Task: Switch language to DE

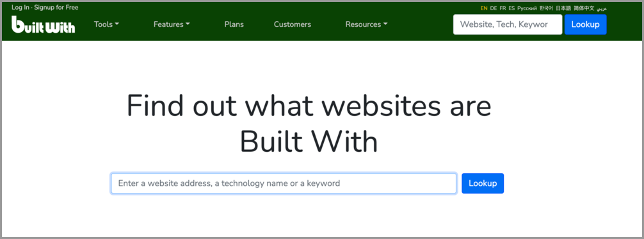Action: coord(494,8)
